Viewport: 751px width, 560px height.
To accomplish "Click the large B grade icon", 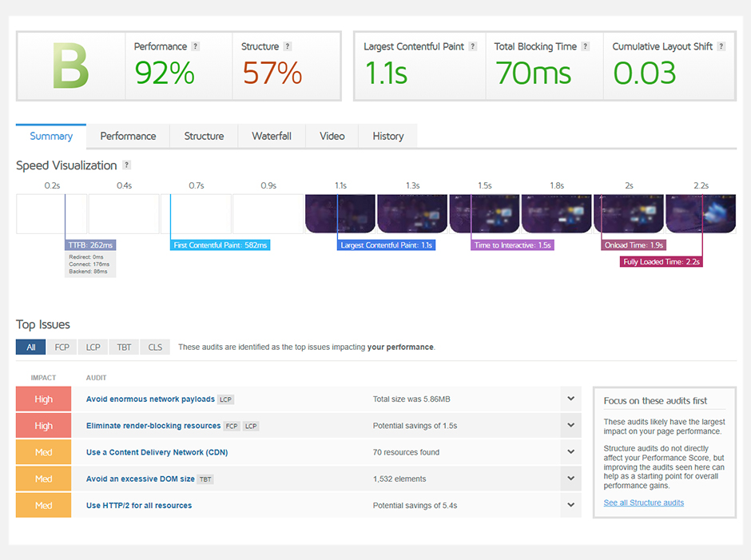I will point(70,66).
